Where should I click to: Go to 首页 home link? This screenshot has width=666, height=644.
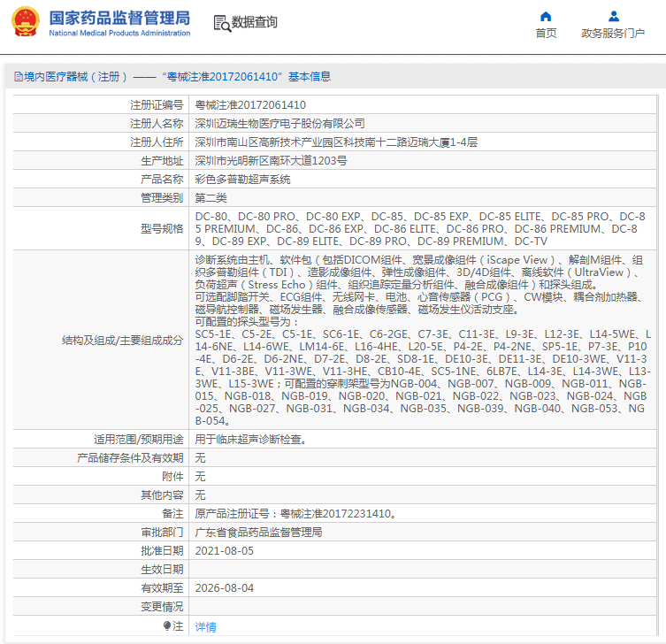[546, 33]
